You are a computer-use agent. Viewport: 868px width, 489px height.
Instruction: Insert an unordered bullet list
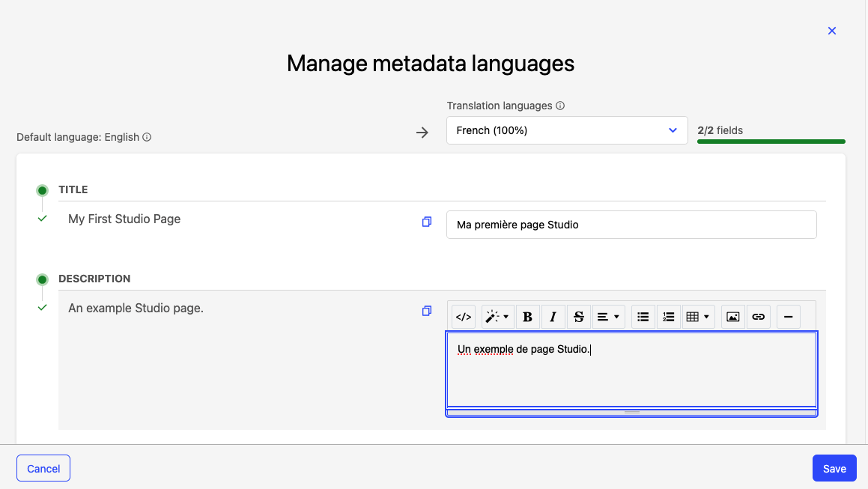643,317
